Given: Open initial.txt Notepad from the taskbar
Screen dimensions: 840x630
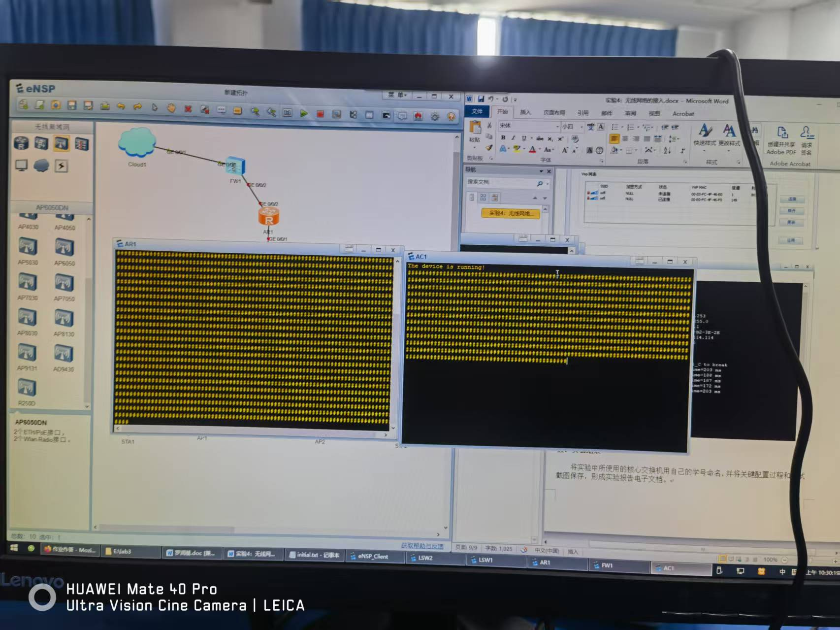Looking at the screenshot, I should (315, 555).
